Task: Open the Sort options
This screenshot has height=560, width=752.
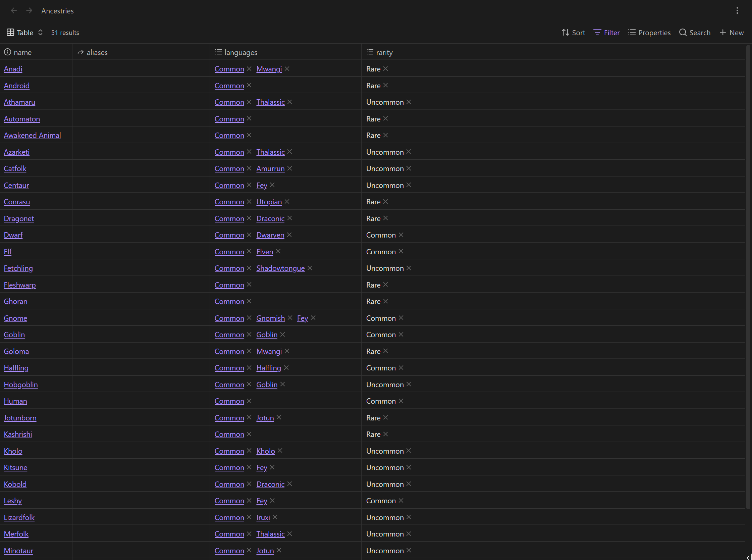Action: pyautogui.click(x=574, y=33)
